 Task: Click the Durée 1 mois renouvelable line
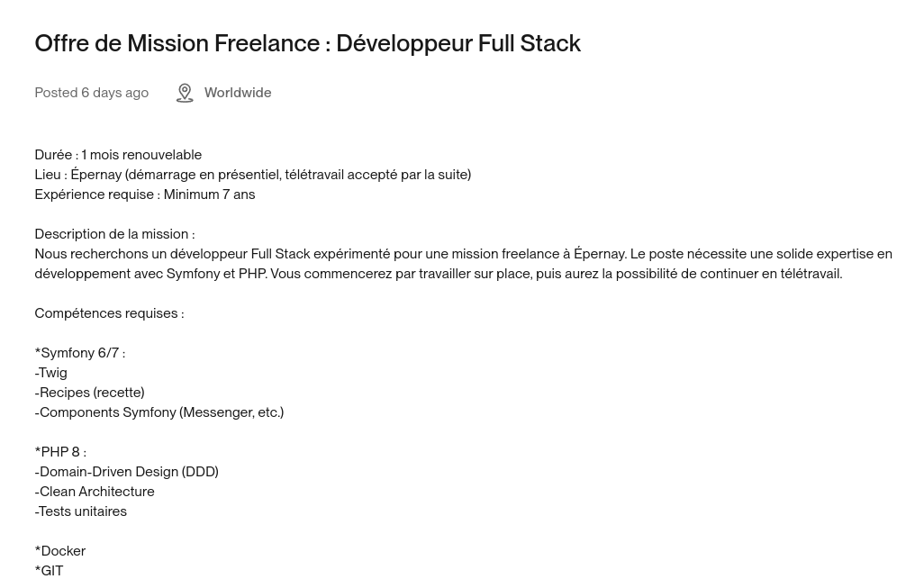[118, 155]
